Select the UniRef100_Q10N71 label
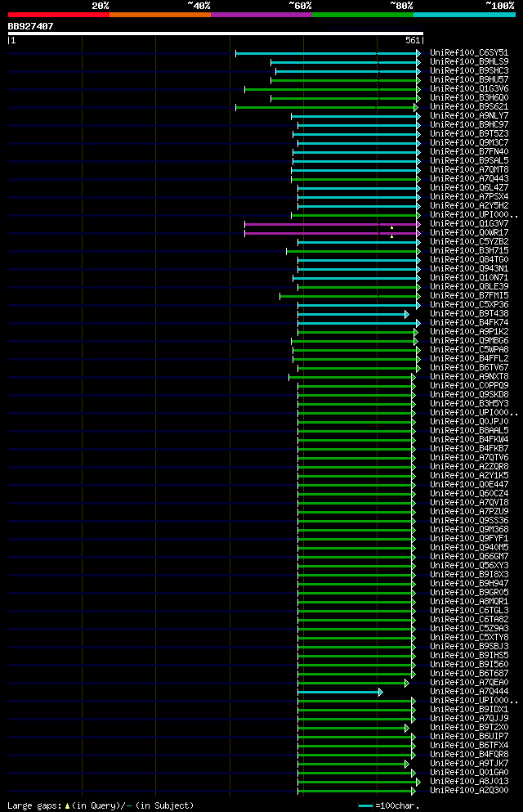 click(469, 277)
